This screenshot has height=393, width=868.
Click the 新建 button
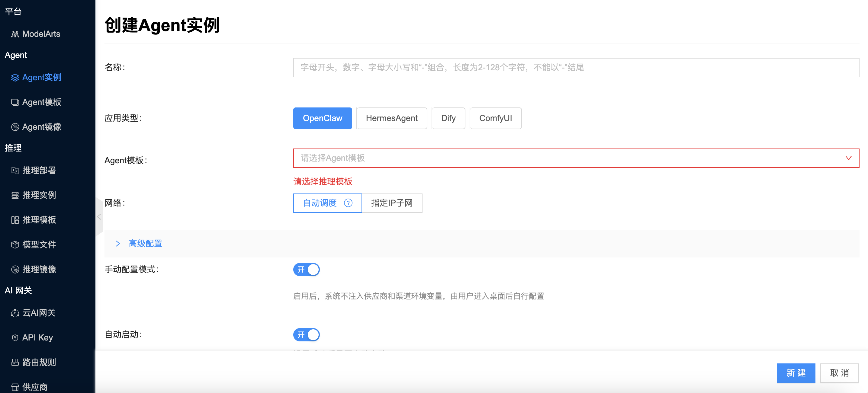tap(796, 373)
